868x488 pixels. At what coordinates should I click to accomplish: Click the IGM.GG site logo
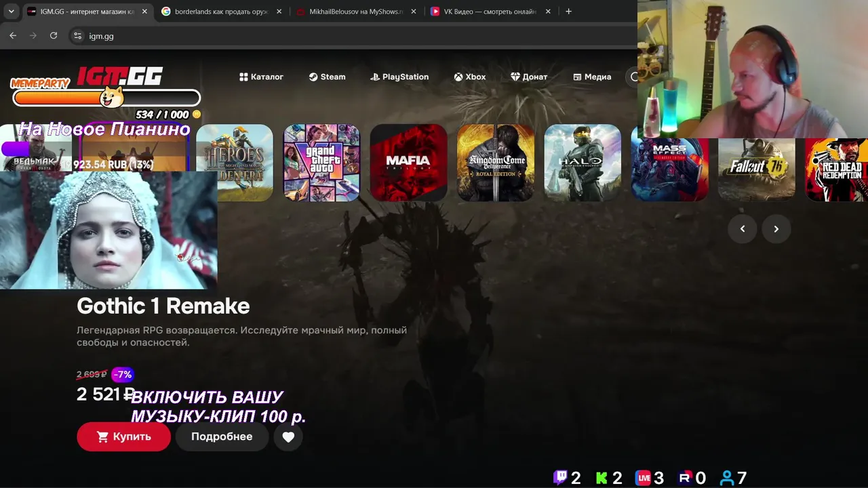(x=119, y=76)
